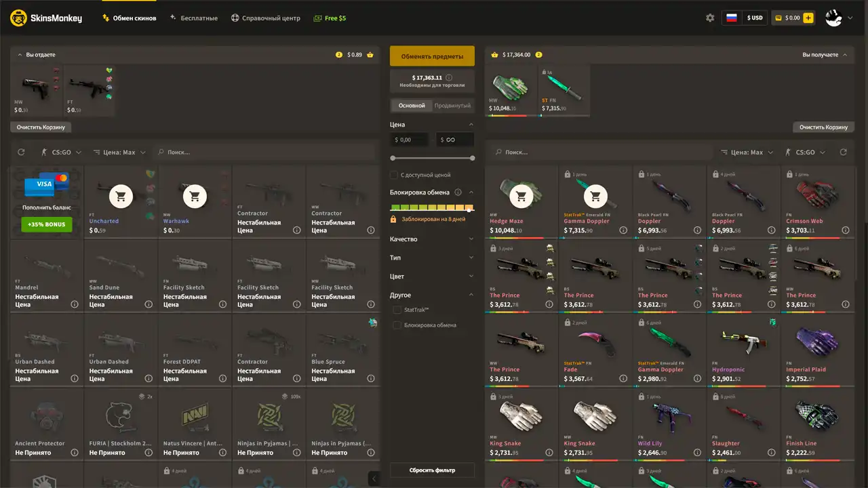Collapse the Вы получаете panel
The width and height of the screenshot is (868, 488).
[845, 54]
